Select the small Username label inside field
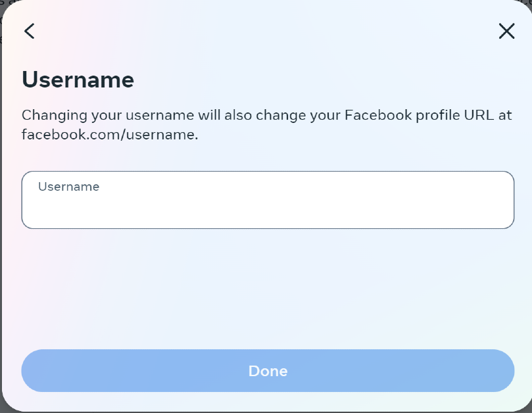Image resolution: width=532 pixels, height=413 pixels. pos(68,187)
